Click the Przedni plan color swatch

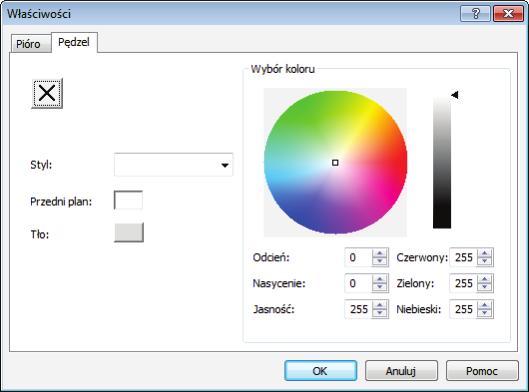pyautogui.click(x=128, y=200)
